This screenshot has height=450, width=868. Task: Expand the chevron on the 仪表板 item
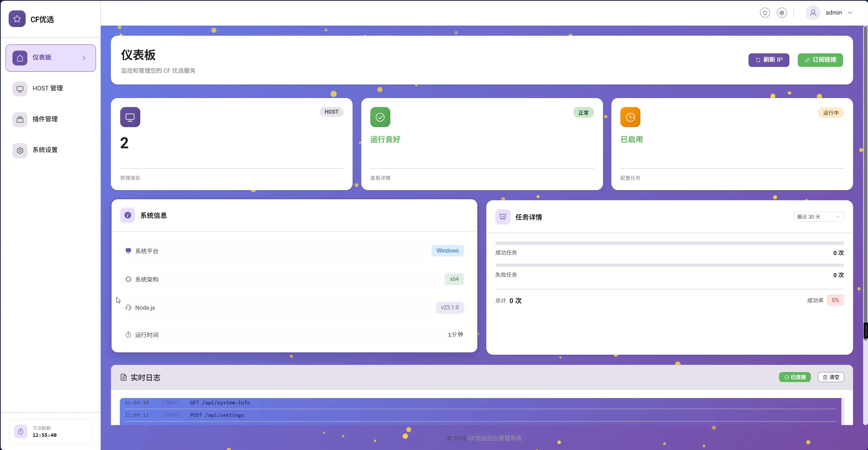click(84, 58)
